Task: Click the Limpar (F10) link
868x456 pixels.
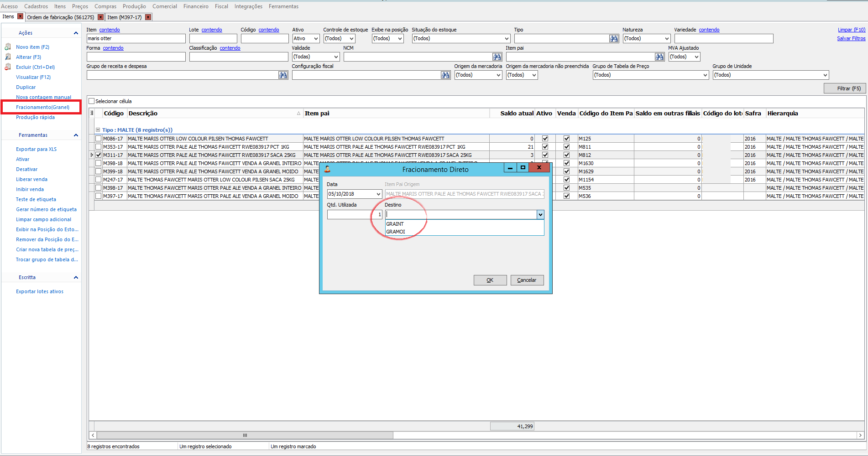Action: pos(851,30)
